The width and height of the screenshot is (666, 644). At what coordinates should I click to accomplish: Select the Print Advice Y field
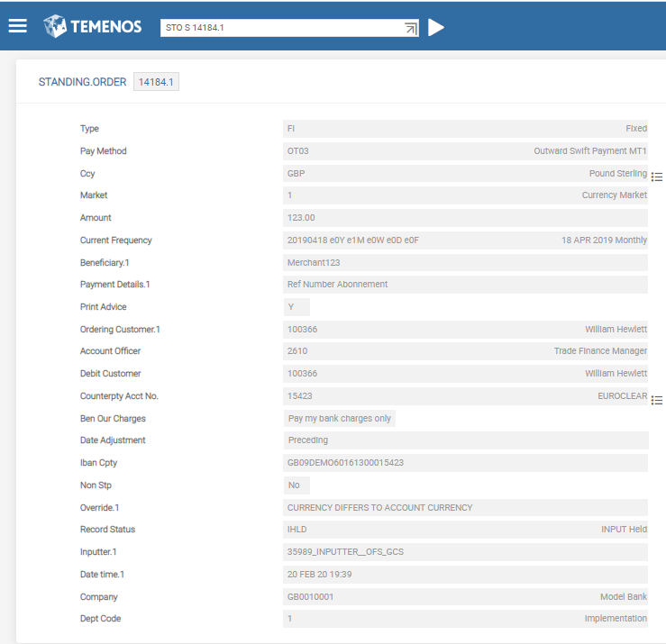point(297,307)
